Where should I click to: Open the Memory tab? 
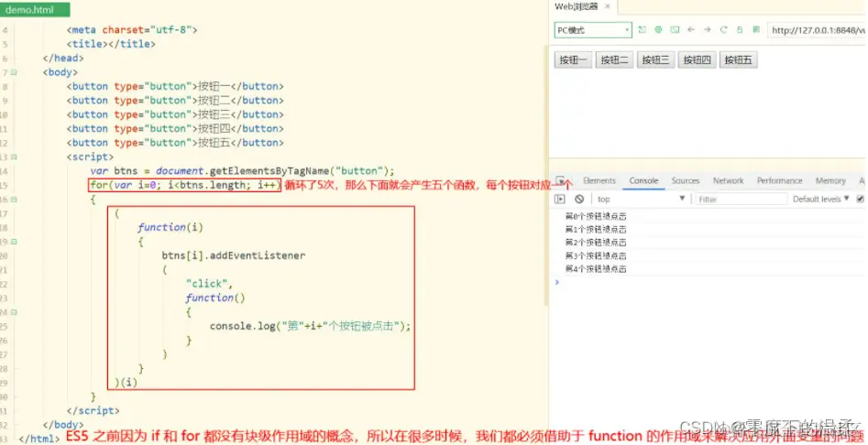click(830, 180)
